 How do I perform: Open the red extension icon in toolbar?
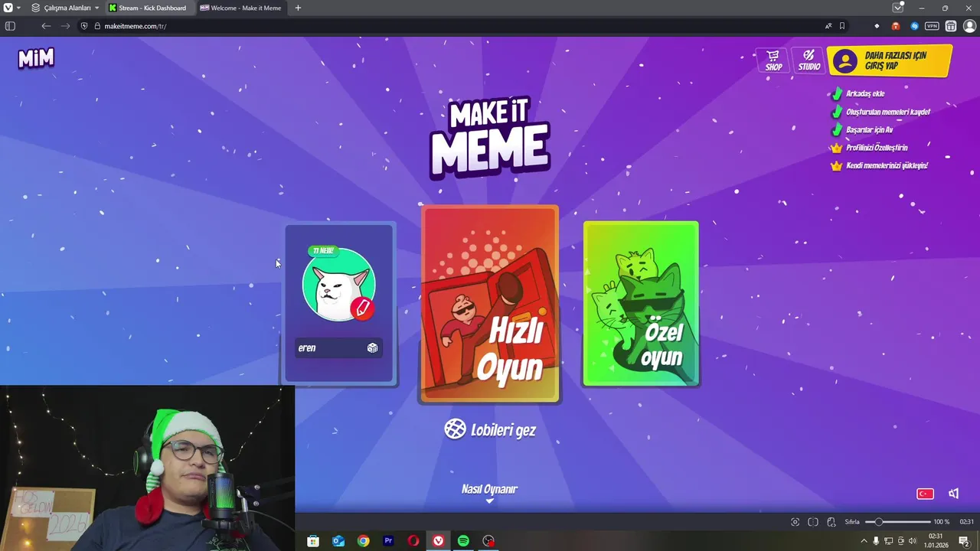pyautogui.click(x=895, y=26)
